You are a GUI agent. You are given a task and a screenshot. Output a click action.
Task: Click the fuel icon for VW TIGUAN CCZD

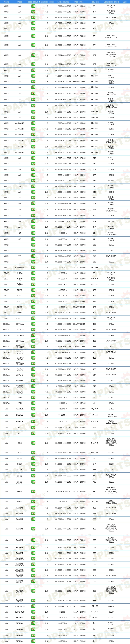point(33,636)
